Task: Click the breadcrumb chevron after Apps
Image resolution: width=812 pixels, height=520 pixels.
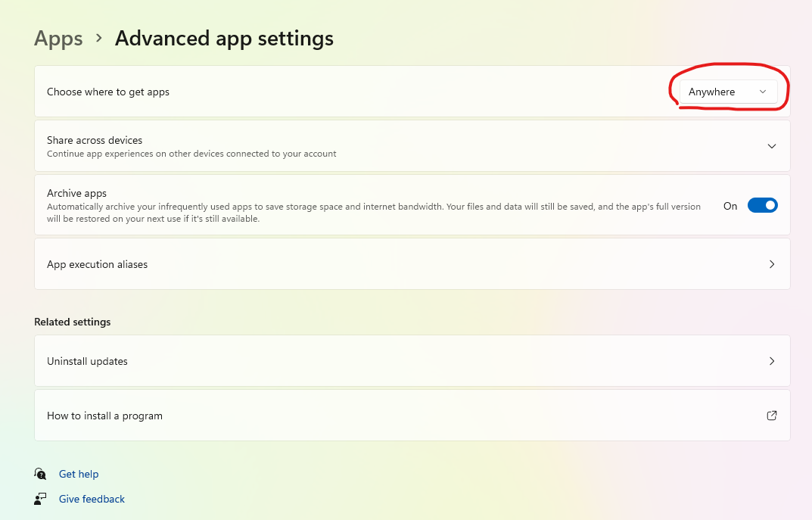Action: point(99,38)
